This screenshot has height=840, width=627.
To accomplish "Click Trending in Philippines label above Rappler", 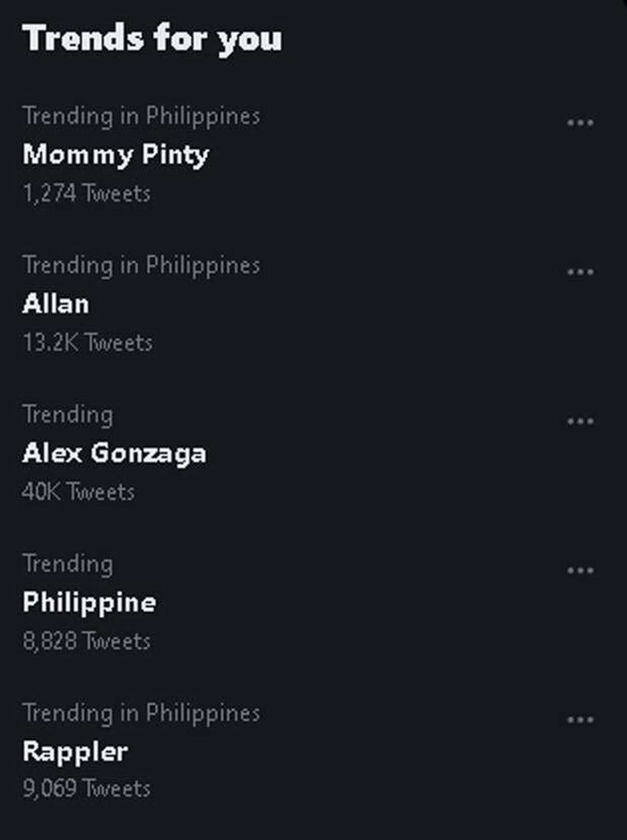I will [x=141, y=713].
